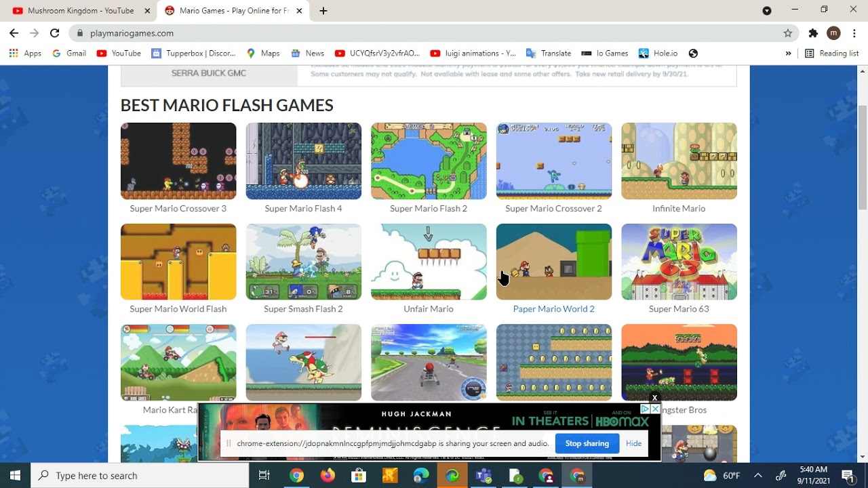
Task: Open the Apps bookmark
Action: 25,54
